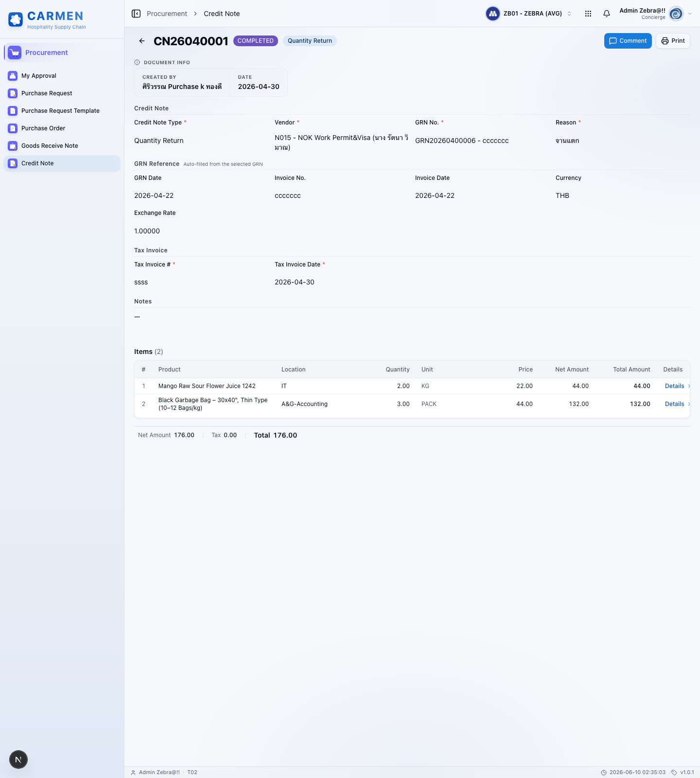The width and height of the screenshot is (700, 778).
Task: Open the apps grid icon
Action: (x=588, y=14)
